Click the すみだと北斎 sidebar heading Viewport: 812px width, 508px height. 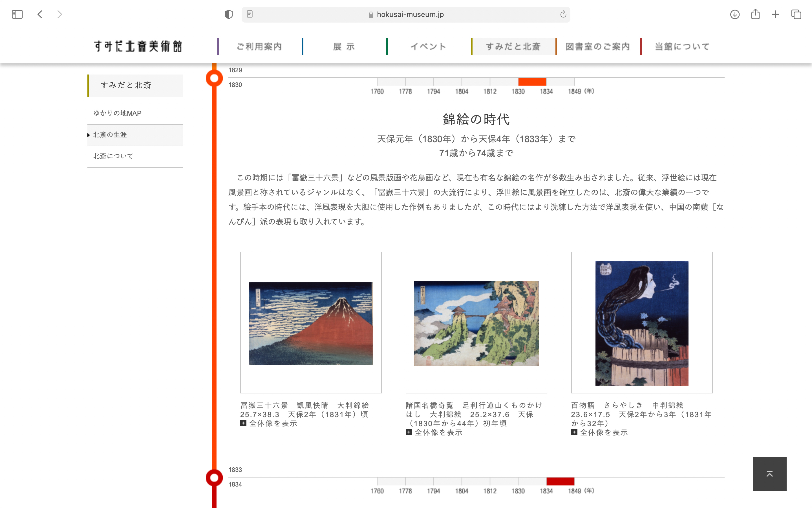pos(136,85)
